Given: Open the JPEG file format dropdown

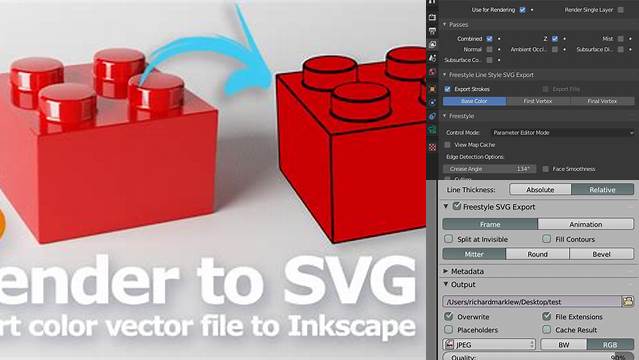Looking at the screenshot, I should tap(489, 345).
